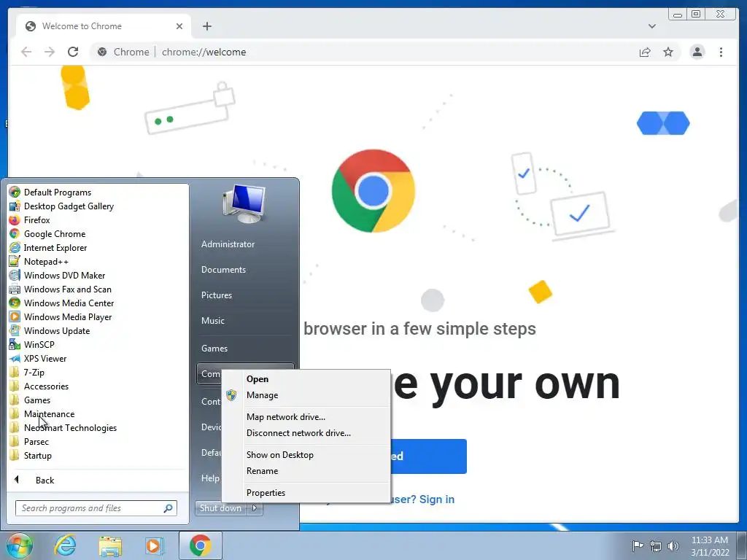Select the Welcome to Chrome tab
Image resolution: width=747 pixels, height=560 pixels.
click(104, 26)
